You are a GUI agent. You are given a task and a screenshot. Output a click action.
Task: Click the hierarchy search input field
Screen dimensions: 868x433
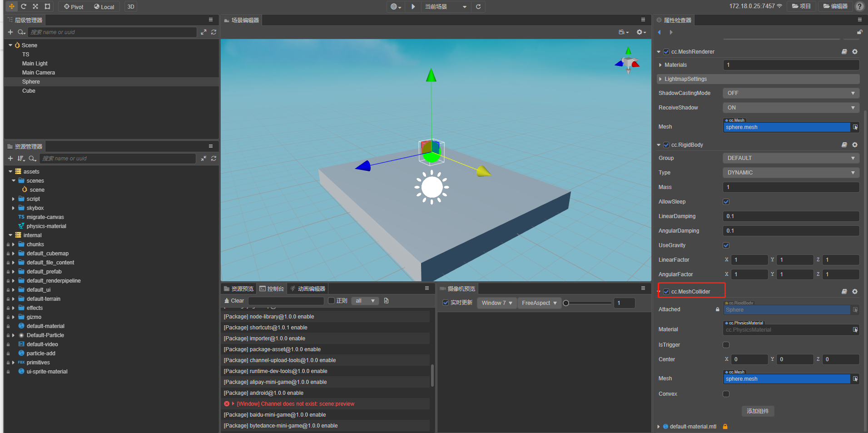click(x=112, y=32)
